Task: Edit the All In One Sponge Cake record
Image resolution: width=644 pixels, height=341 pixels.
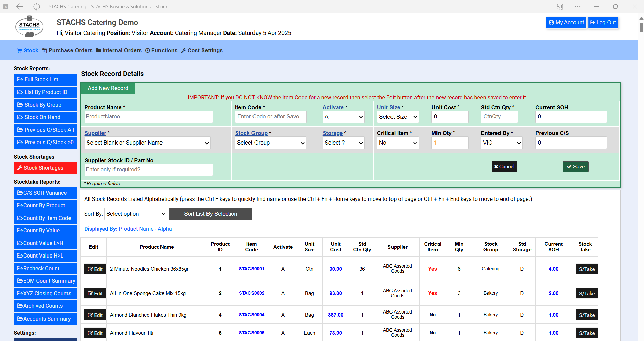Action: point(95,293)
